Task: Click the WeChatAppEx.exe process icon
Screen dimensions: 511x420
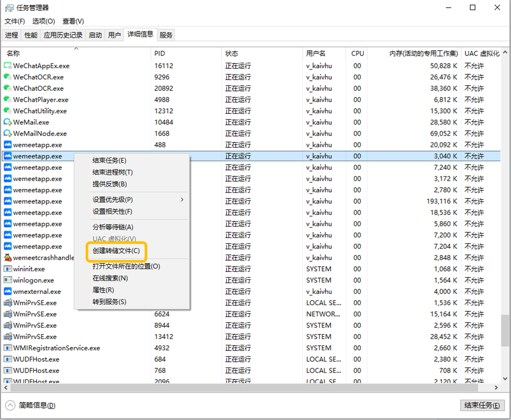Action: pos(7,66)
